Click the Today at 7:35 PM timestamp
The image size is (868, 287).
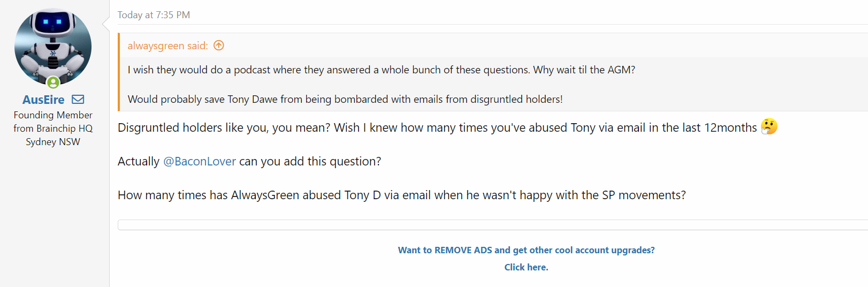pos(154,15)
